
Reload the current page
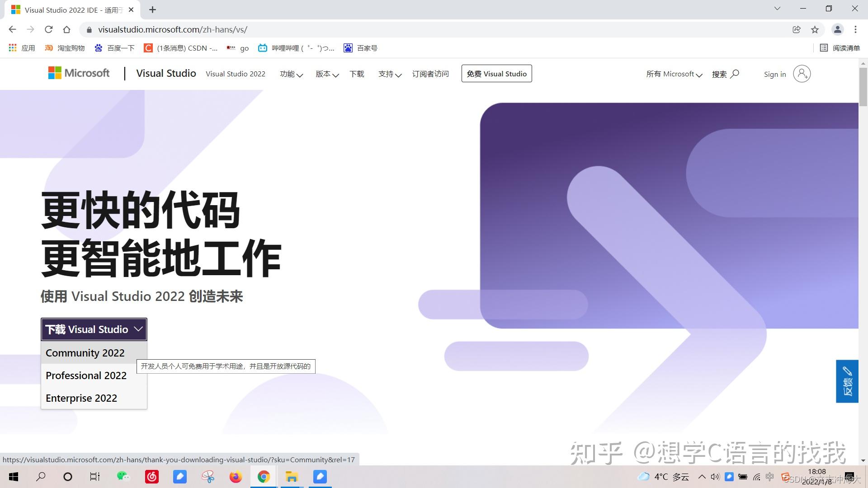(49, 29)
